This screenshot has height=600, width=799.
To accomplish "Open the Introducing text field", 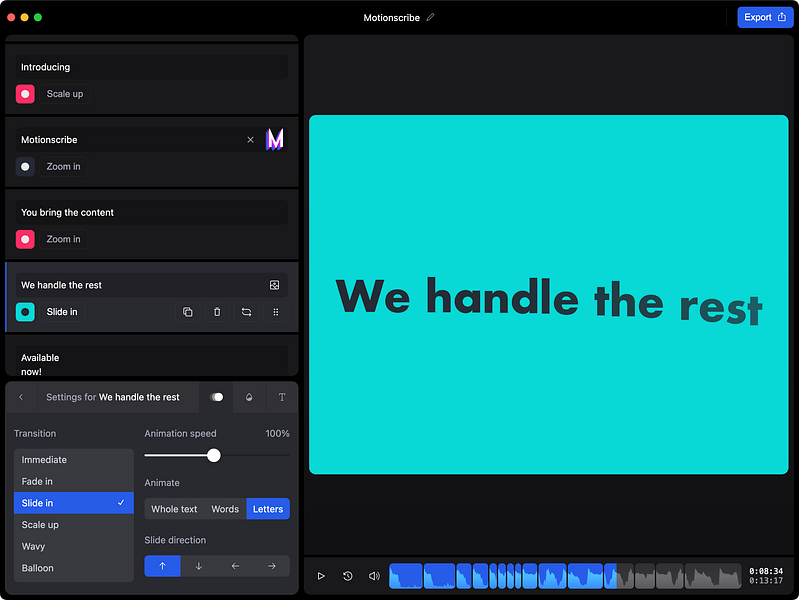I will click(x=151, y=67).
